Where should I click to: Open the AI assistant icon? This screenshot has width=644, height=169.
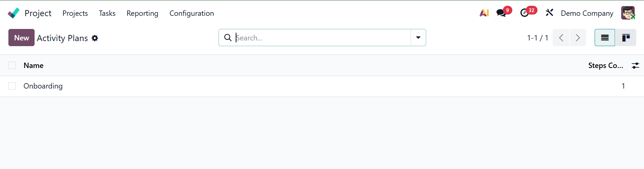pos(484,13)
